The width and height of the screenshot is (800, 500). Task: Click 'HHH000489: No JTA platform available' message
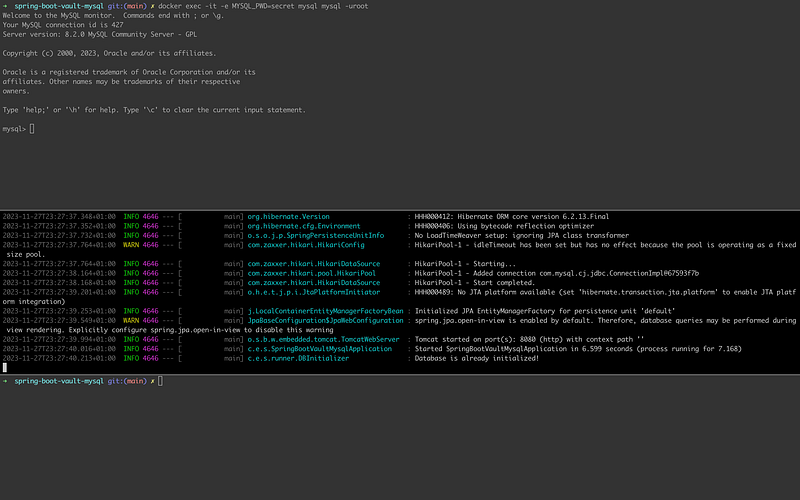click(605, 292)
